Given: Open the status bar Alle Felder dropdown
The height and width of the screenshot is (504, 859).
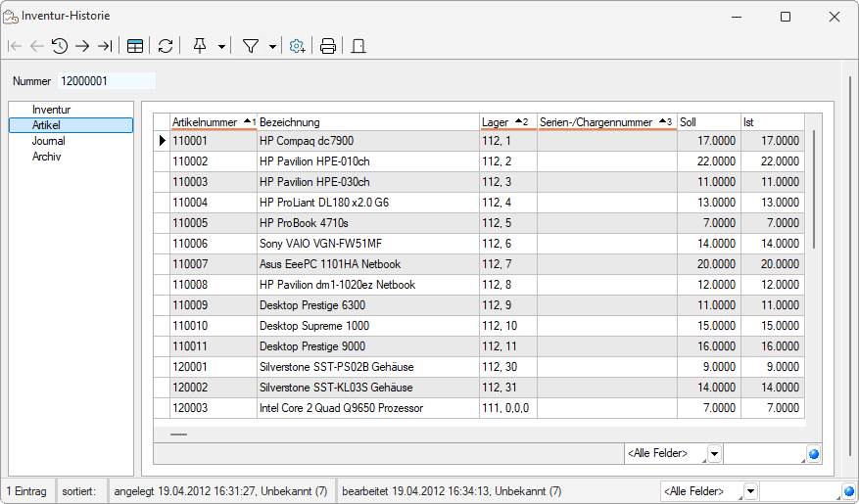Looking at the screenshot, I should click(750, 491).
